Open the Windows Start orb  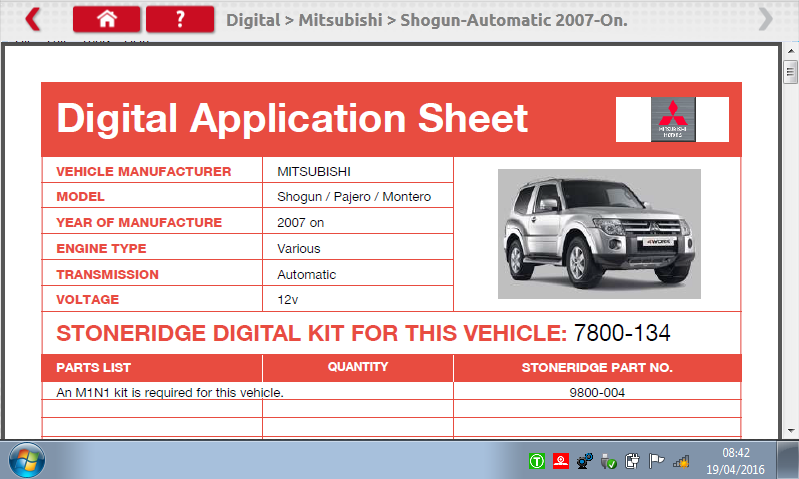coord(26,461)
